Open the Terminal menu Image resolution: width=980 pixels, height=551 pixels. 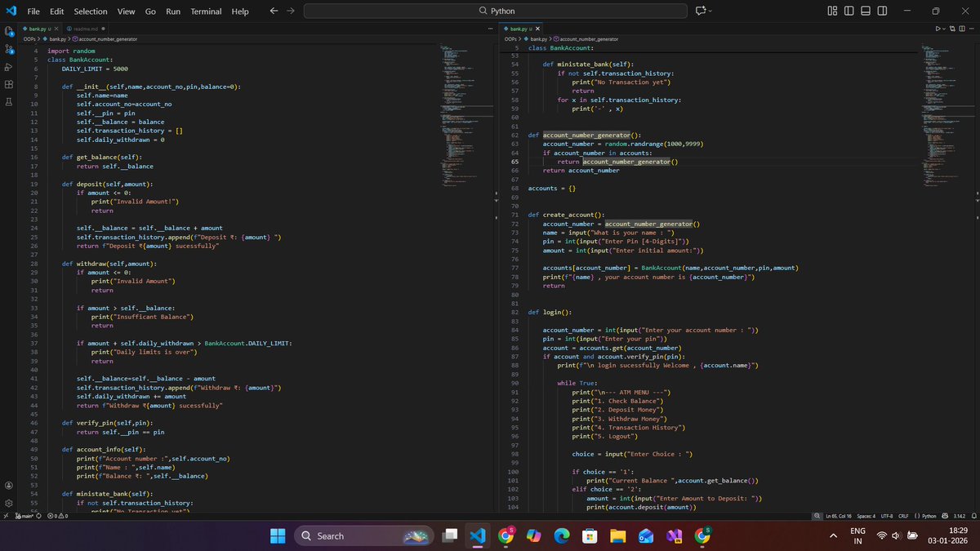[x=206, y=11]
